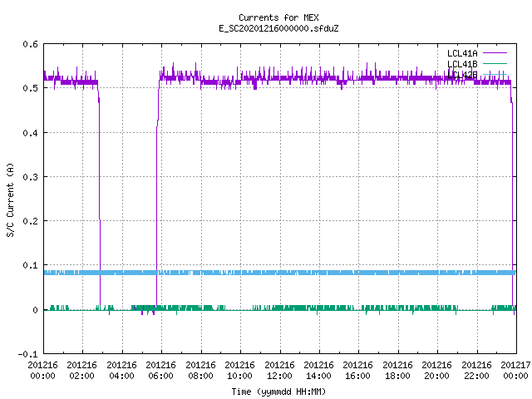532x399 pixels.
Task: Click the x-axis tick '201216 18:00'
Action: (397, 371)
